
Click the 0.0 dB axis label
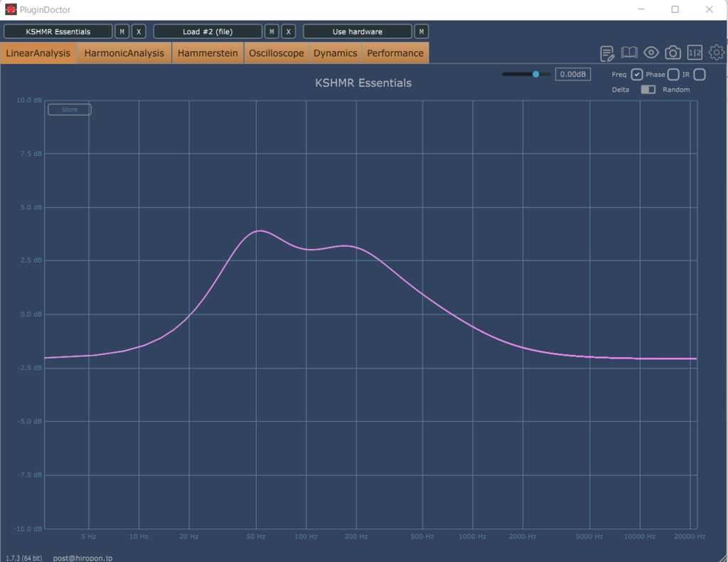(x=31, y=314)
